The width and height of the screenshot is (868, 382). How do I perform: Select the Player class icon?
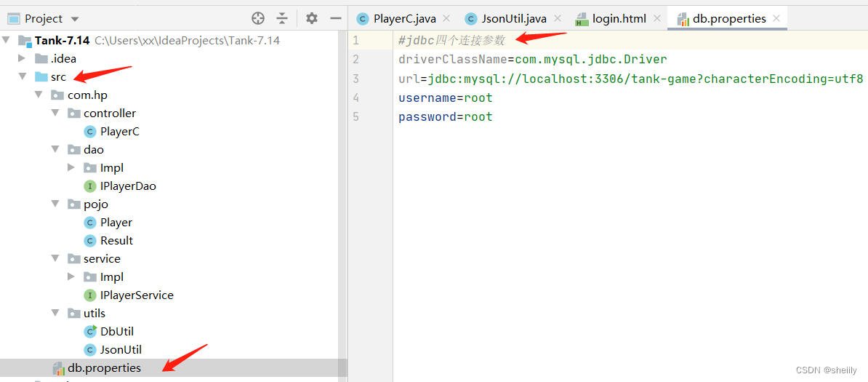(89, 223)
